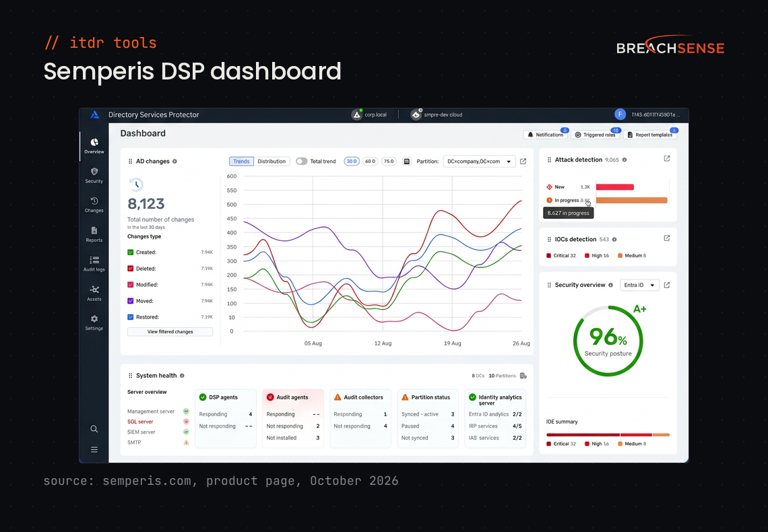This screenshot has height=532, width=768.
Task: Open the Partition status card
Action: [x=428, y=418]
